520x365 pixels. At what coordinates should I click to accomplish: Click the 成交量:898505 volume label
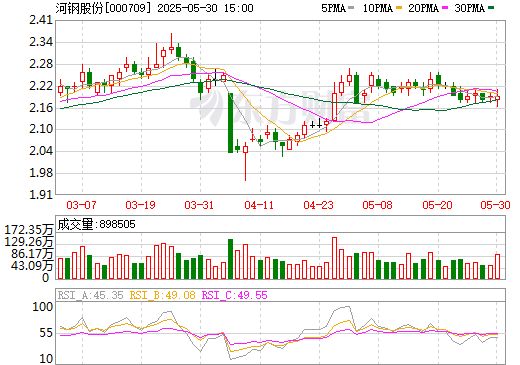(97, 224)
